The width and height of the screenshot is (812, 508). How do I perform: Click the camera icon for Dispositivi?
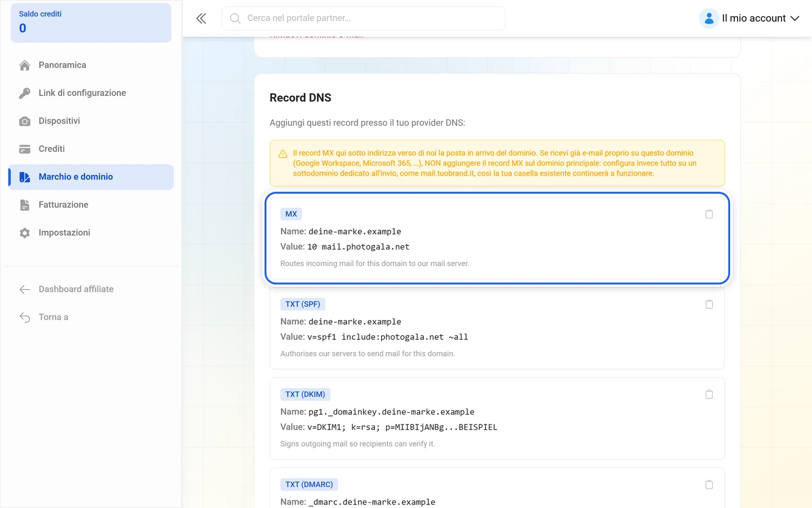point(25,121)
